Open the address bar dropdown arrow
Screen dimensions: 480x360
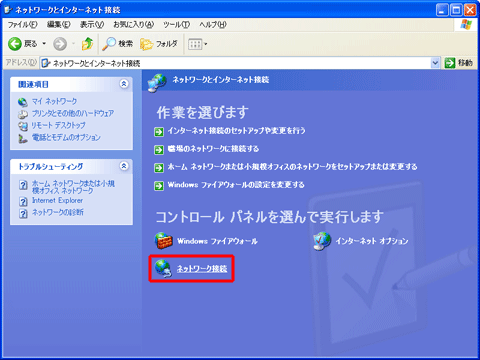435,63
